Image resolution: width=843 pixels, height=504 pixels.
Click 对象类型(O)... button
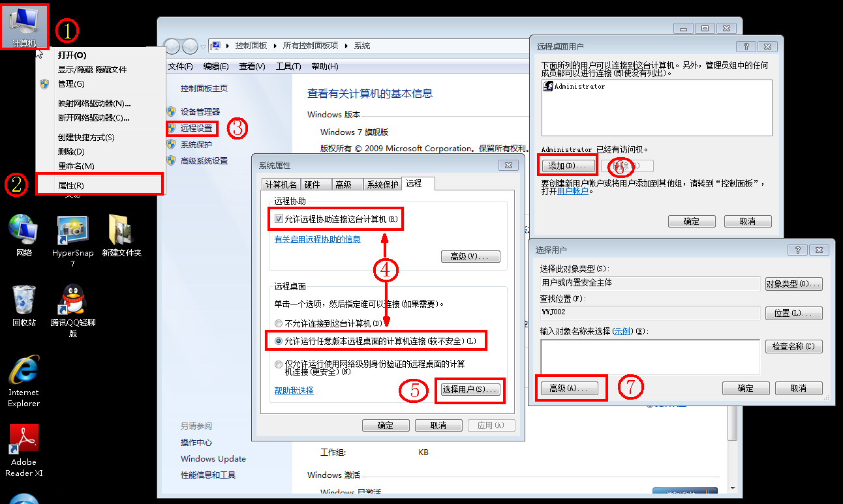point(793,284)
